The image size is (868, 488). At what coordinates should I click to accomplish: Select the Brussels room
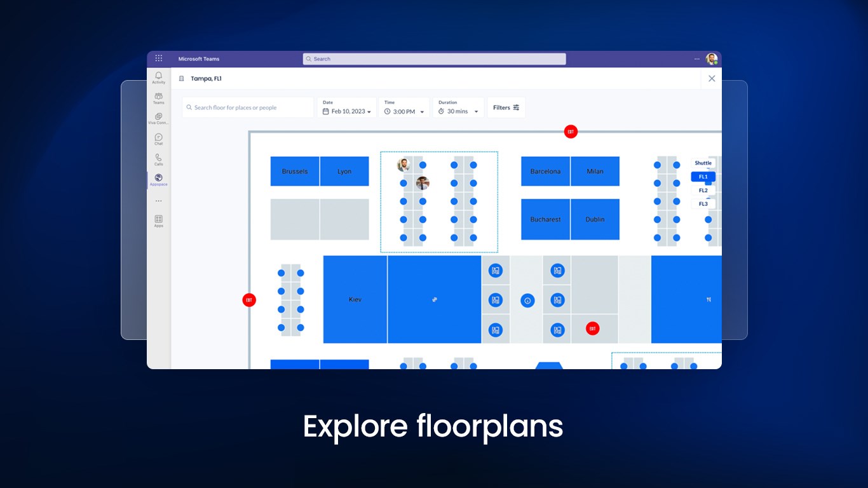point(295,172)
